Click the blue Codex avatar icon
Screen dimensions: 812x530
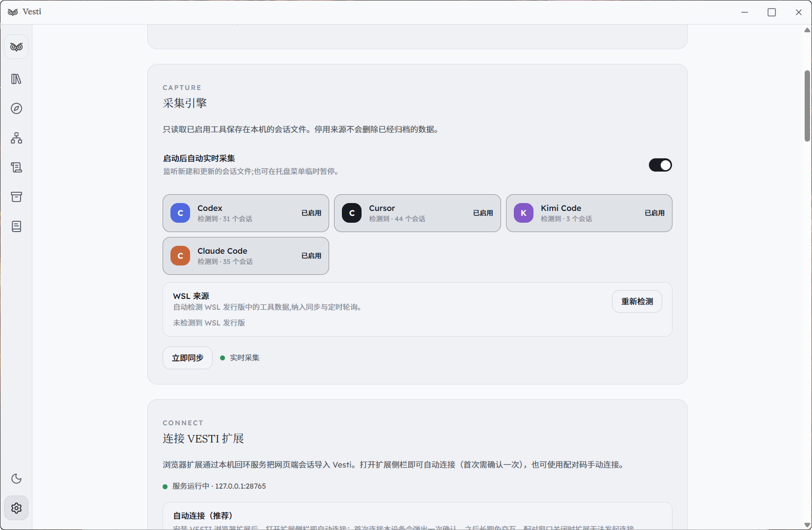pos(180,213)
